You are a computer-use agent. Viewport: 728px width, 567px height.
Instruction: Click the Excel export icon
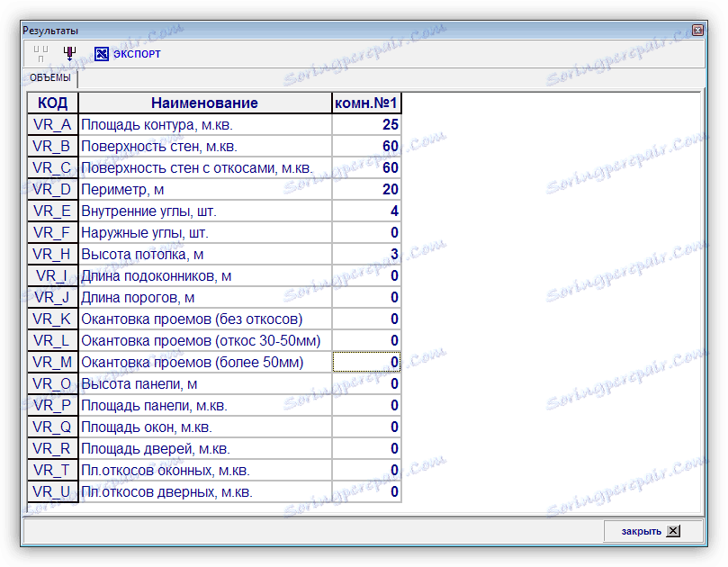tap(101, 54)
